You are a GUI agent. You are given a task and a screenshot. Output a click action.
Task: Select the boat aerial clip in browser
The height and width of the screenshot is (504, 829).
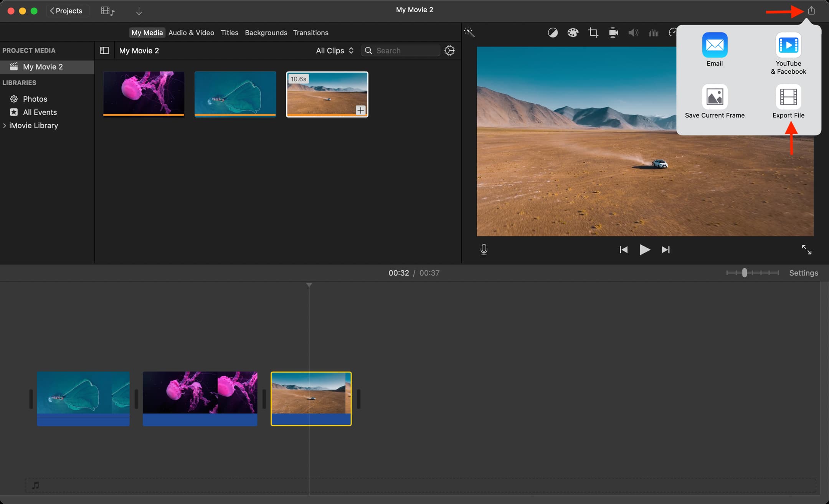coord(235,94)
